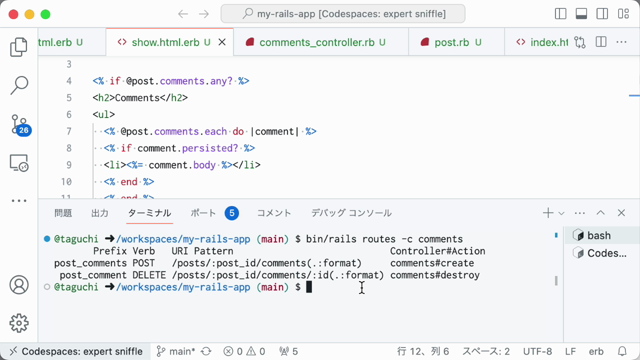Screen dimensions: 640x360
Task: Change end of line sequence LF
Action: [x=570, y=351]
